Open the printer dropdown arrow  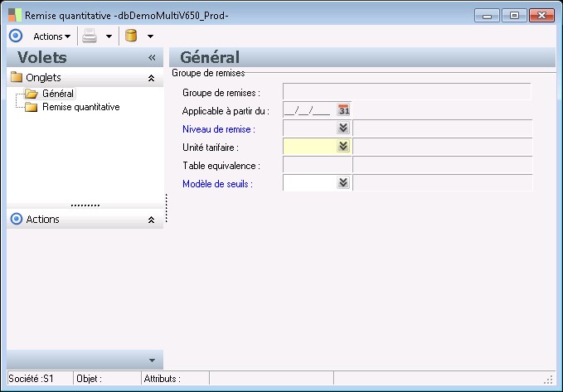[x=109, y=36]
